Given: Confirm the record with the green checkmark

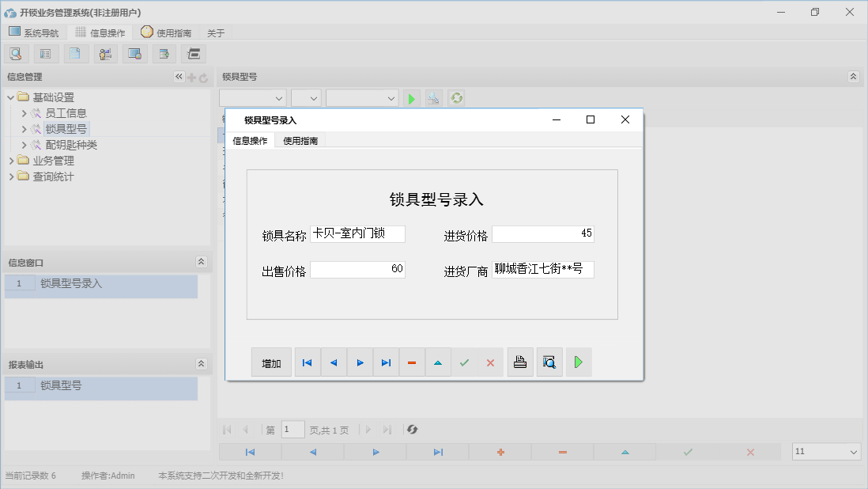Looking at the screenshot, I should pos(465,362).
